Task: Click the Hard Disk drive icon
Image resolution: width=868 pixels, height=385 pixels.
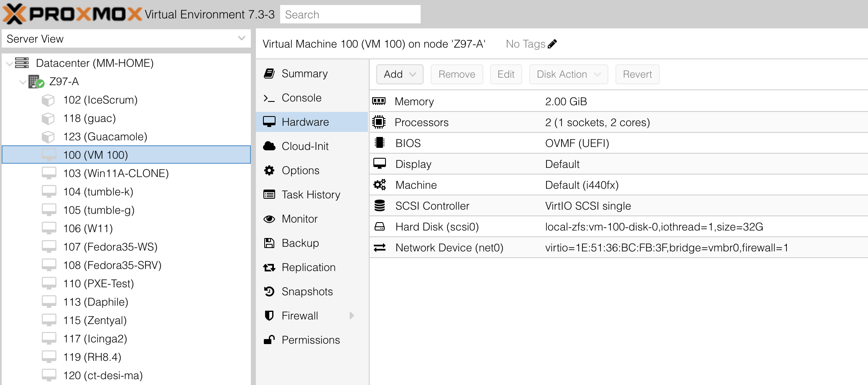Action: (x=380, y=226)
